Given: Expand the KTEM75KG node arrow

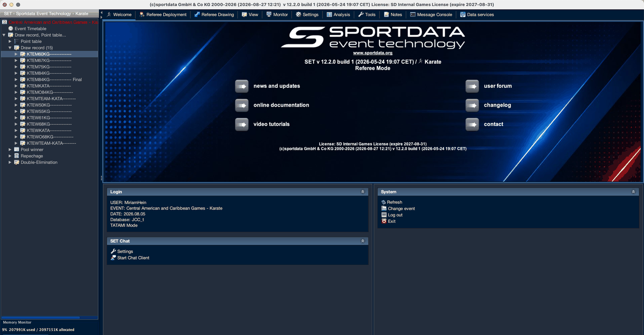Looking at the screenshot, I should 16,67.
